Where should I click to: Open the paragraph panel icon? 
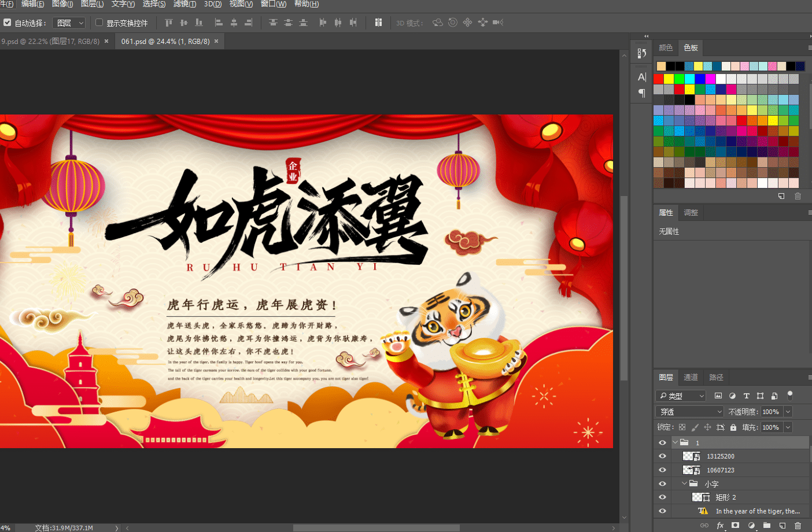(641, 93)
